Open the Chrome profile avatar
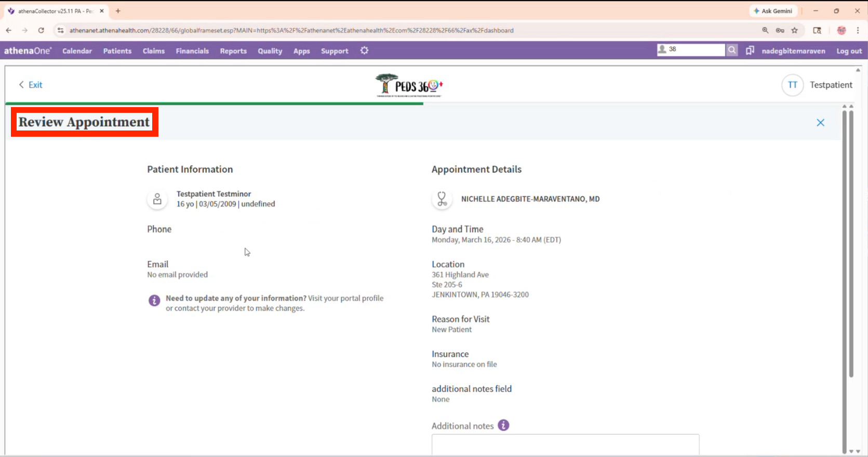This screenshot has height=457, width=868. click(842, 31)
